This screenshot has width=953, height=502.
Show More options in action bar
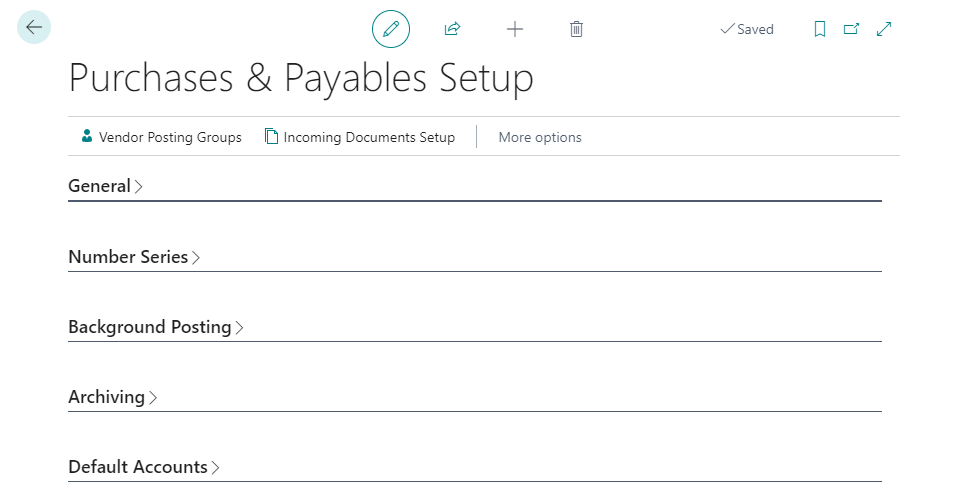(x=540, y=137)
